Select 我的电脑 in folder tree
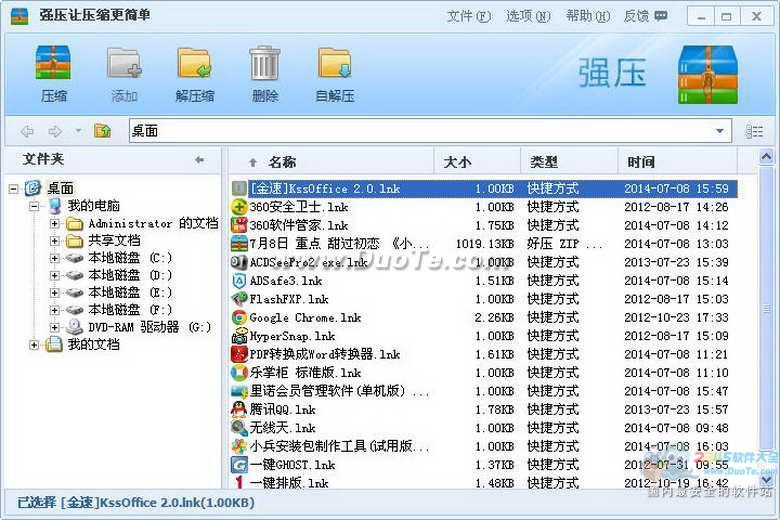The height and width of the screenshot is (520, 780). (94, 206)
